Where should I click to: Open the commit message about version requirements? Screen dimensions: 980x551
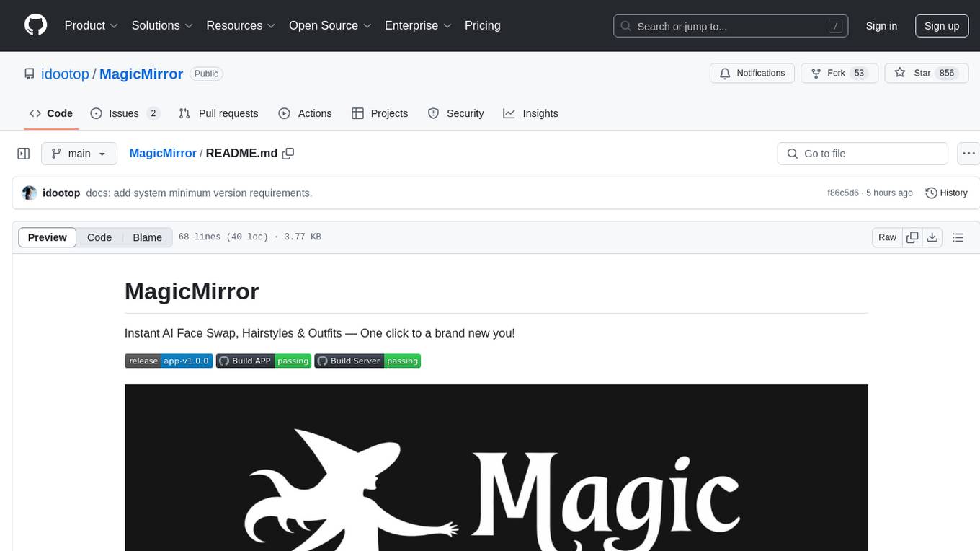tap(199, 193)
